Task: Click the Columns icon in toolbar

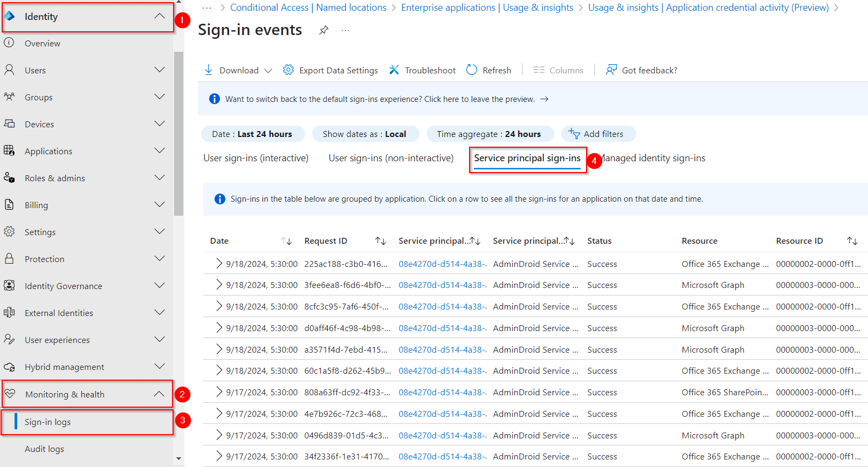Action: (539, 70)
